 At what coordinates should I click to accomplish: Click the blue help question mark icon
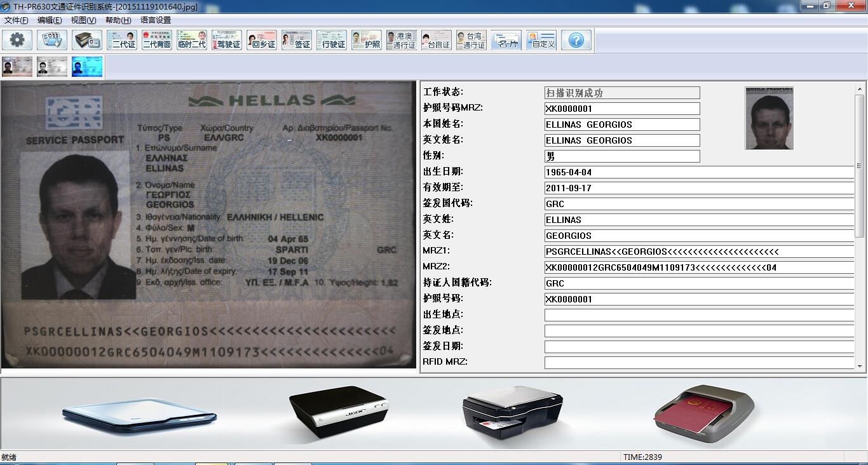(x=576, y=40)
